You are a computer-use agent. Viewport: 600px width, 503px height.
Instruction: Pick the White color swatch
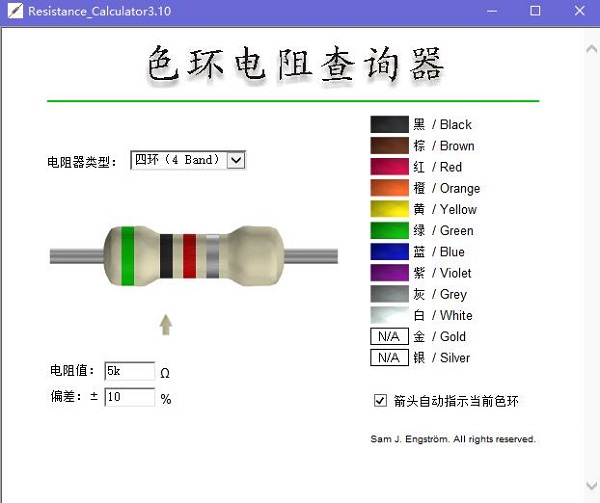389,315
